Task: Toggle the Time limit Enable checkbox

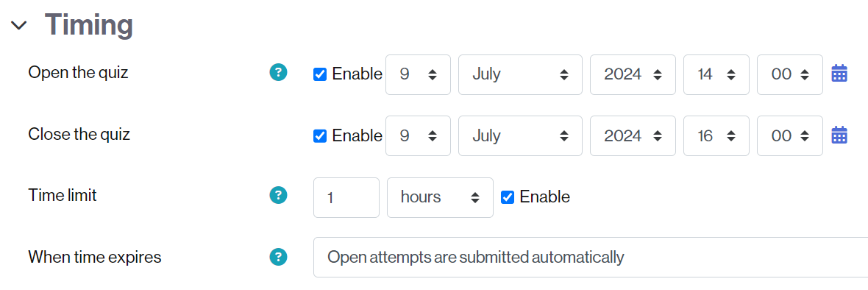Action: pos(507,197)
